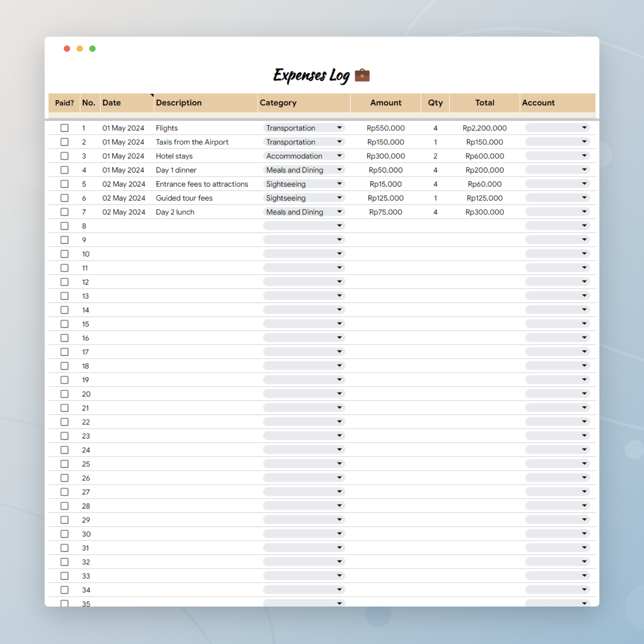Select the Date column header
This screenshot has height=644, width=644.
point(127,103)
